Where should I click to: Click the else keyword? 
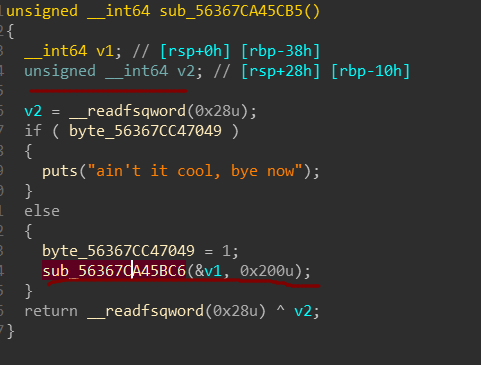pyautogui.click(x=42, y=211)
